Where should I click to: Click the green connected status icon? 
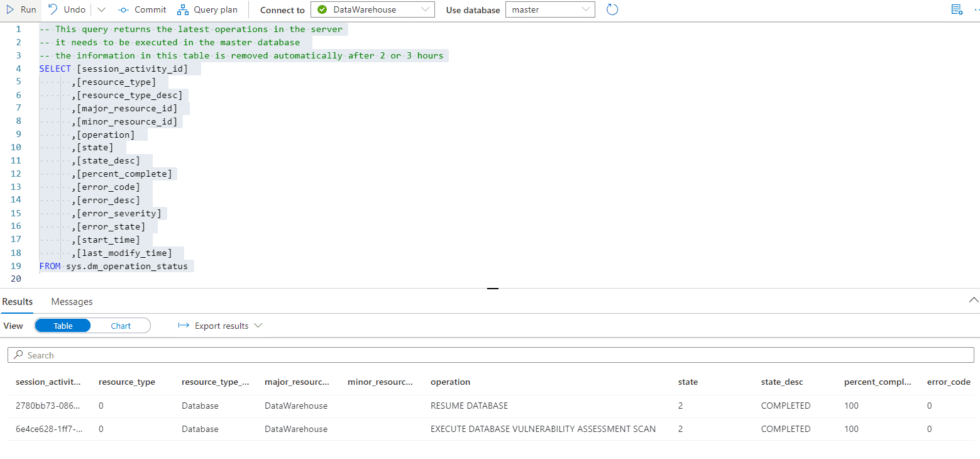click(x=322, y=9)
